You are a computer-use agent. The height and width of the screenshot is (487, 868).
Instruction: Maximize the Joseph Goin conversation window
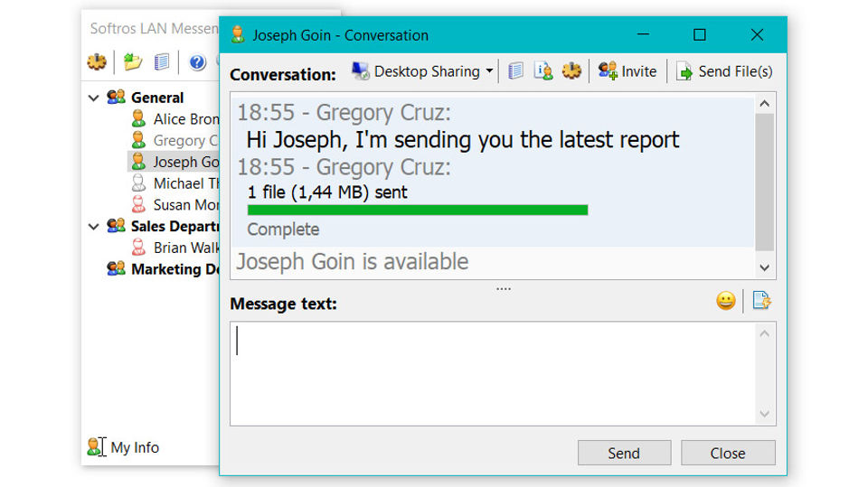[x=700, y=35]
